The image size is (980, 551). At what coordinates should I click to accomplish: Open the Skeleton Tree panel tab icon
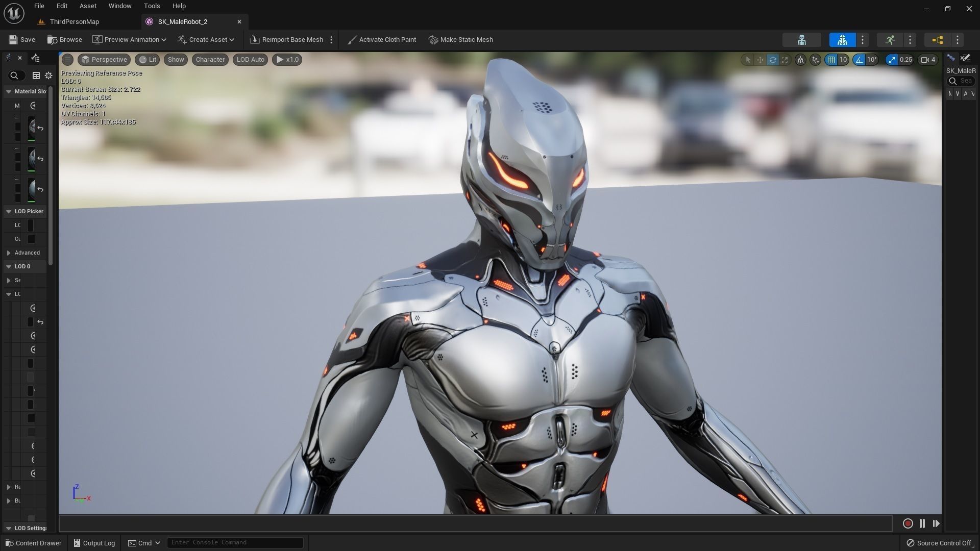point(35,58)
